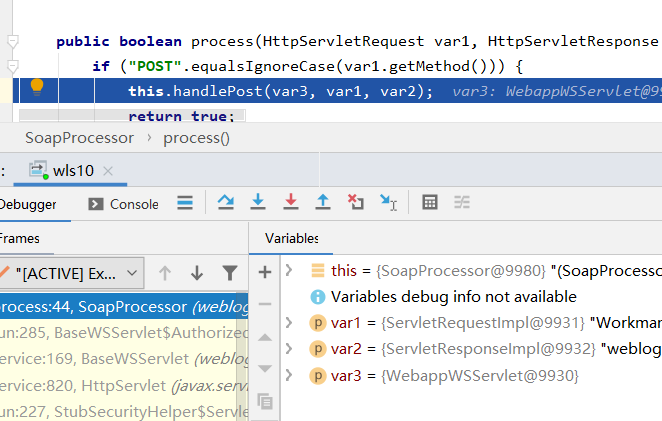662x421 pixels.
Task: Open the Evaluate Expression calculator
Action: pyautogui.click(x=430, y=203)
